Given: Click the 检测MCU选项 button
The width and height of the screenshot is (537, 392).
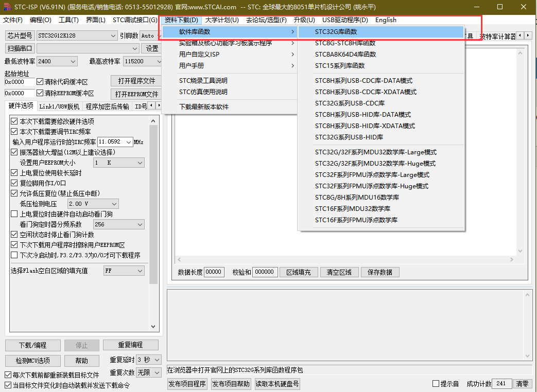Looking at the screenshot, I should pos(33,361).
